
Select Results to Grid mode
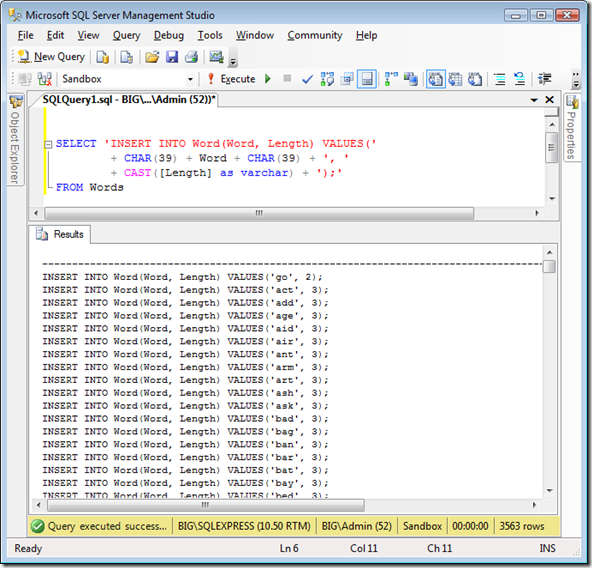point(455,79)
